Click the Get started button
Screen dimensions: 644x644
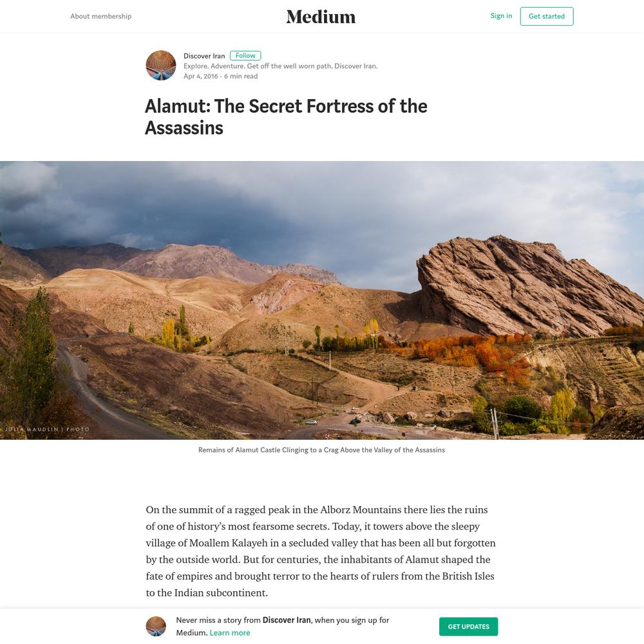(x=547, y=16)
